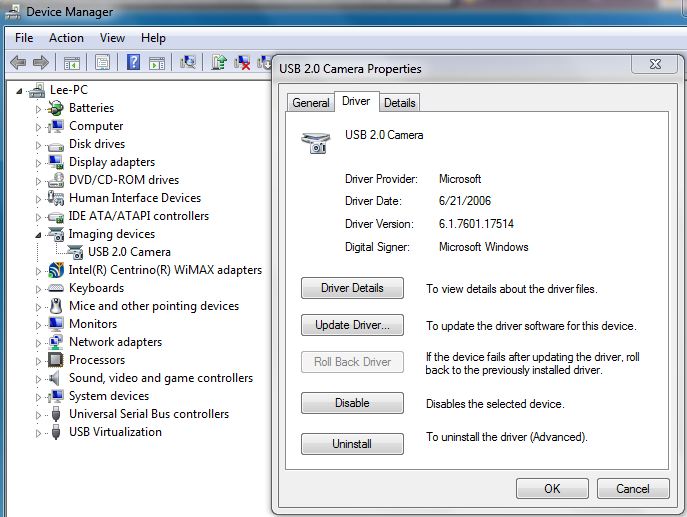Select the Computer tree label
This screenshot has height=517, width=687.
(x=96, y=126)
